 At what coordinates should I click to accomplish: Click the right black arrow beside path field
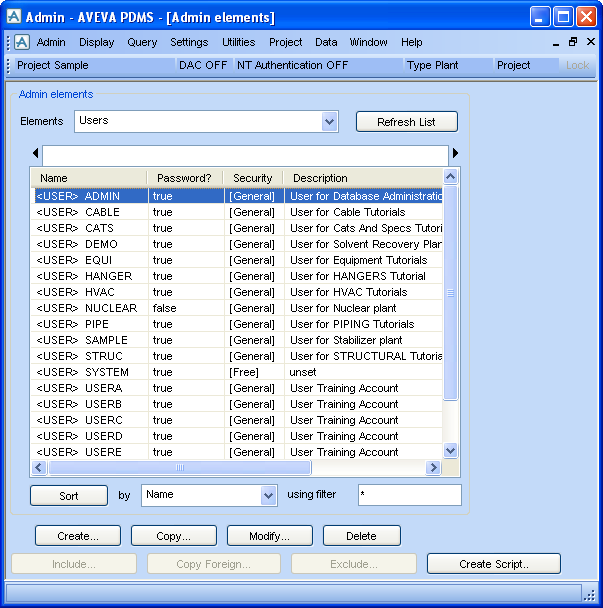pyautogui.click(x=455, y=153)
